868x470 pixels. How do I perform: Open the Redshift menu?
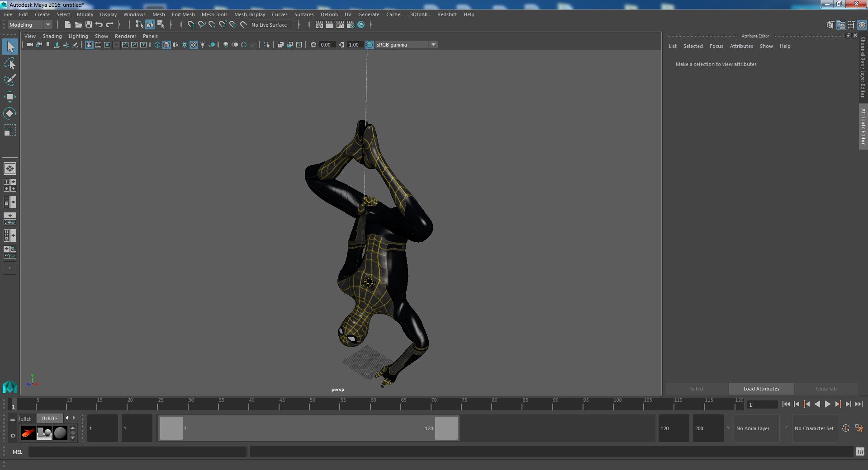click(x=447, y=14)
